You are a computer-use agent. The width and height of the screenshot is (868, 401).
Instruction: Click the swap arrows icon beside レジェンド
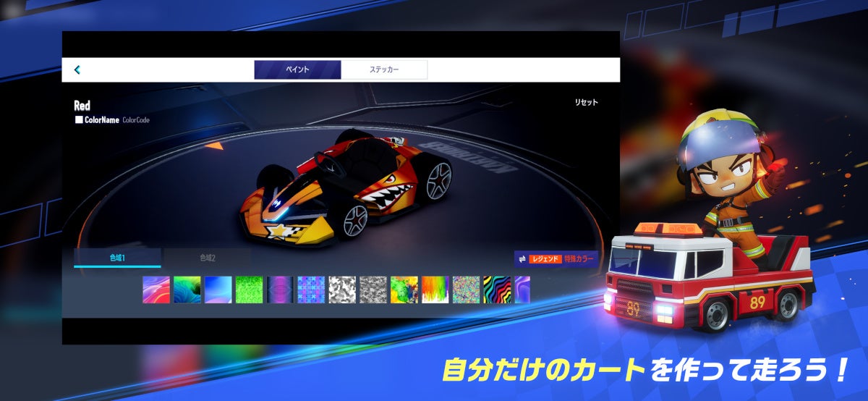522,258
